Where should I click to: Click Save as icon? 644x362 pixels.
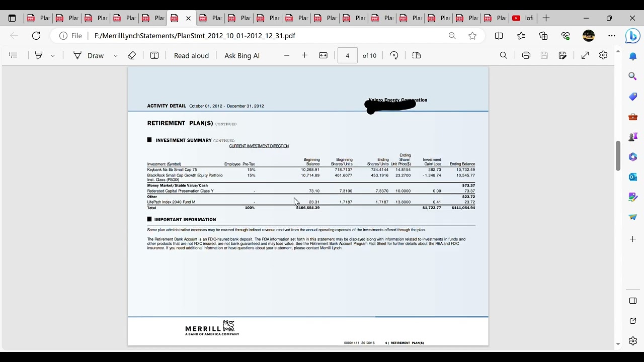pos(562,55)
